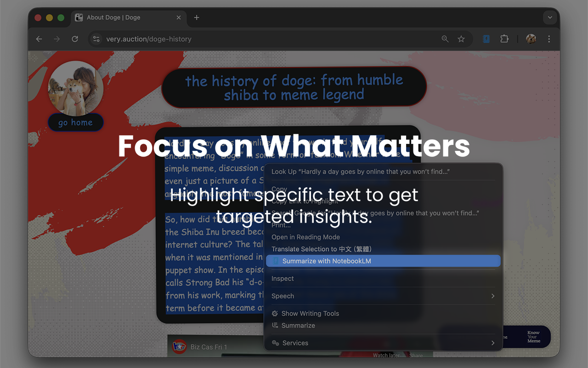Click the history of doge heading
Viewport: 588px width, 368px height.
click(x=294, y=87)
